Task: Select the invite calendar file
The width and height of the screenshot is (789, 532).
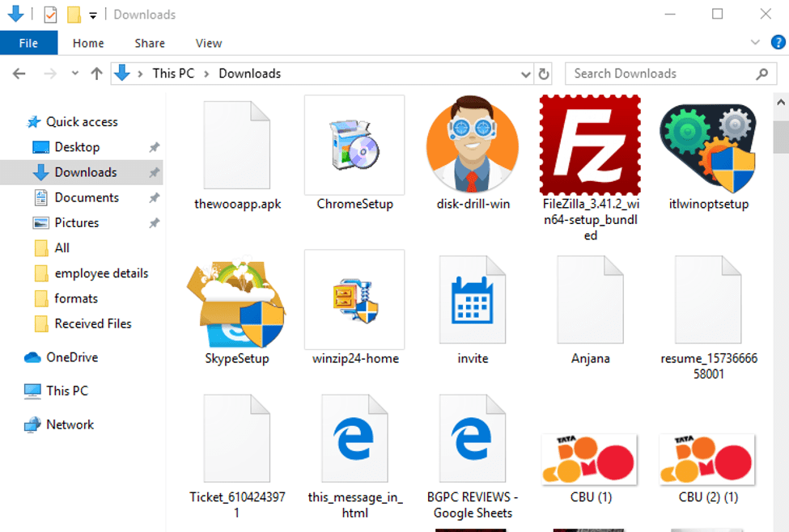Action: click(472, 299)
